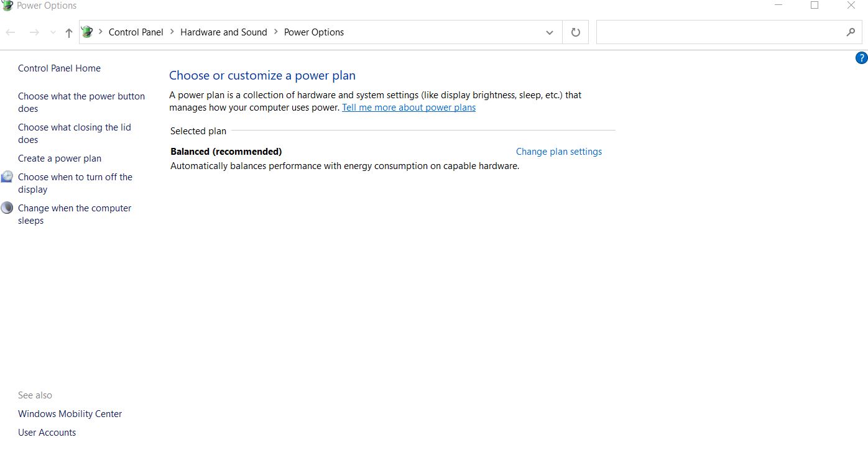Click the Back navigation arrow
This screenshot has width=868, height=450.
click(11, 32)
